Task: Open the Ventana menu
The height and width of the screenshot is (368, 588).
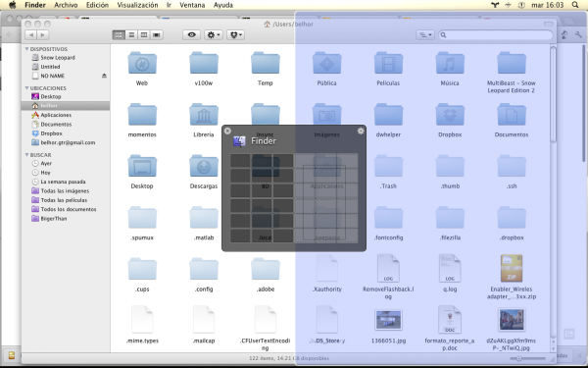Action: click(x=192, y=5)
